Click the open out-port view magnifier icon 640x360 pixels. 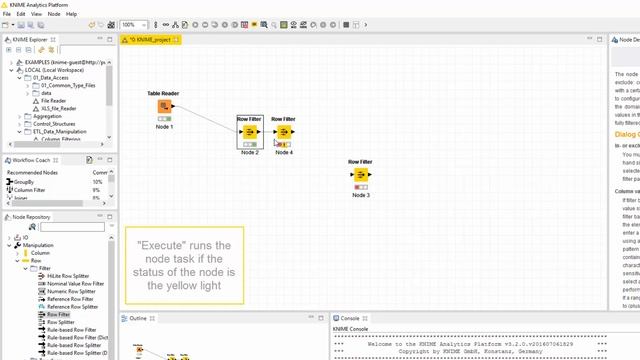tap(264, 25)
